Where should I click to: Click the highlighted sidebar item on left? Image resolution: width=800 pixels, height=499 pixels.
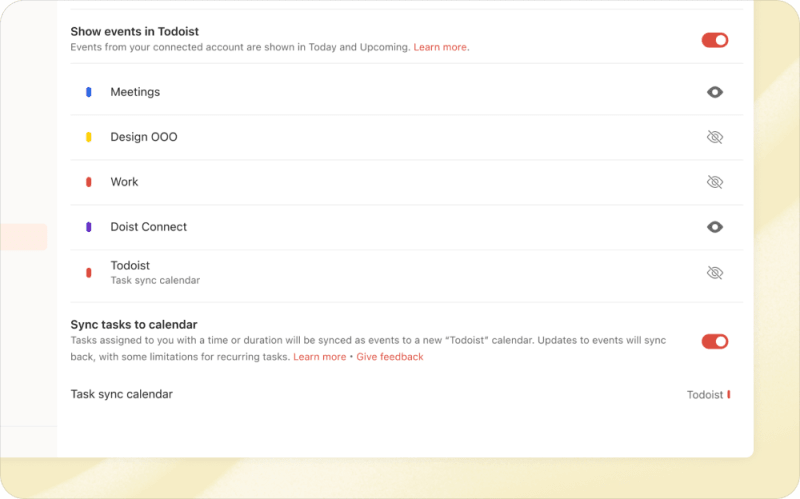[x=23, y=237]
